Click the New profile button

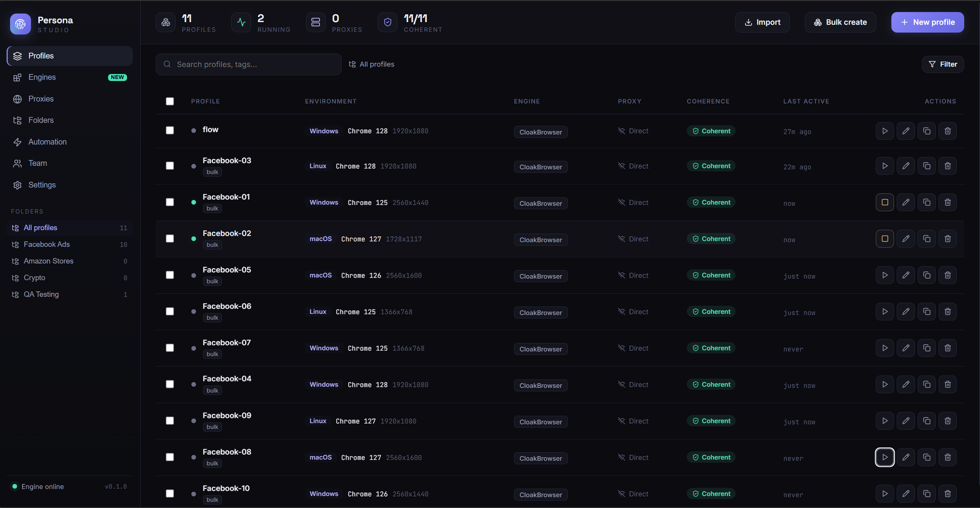click(x=927, y=22)
